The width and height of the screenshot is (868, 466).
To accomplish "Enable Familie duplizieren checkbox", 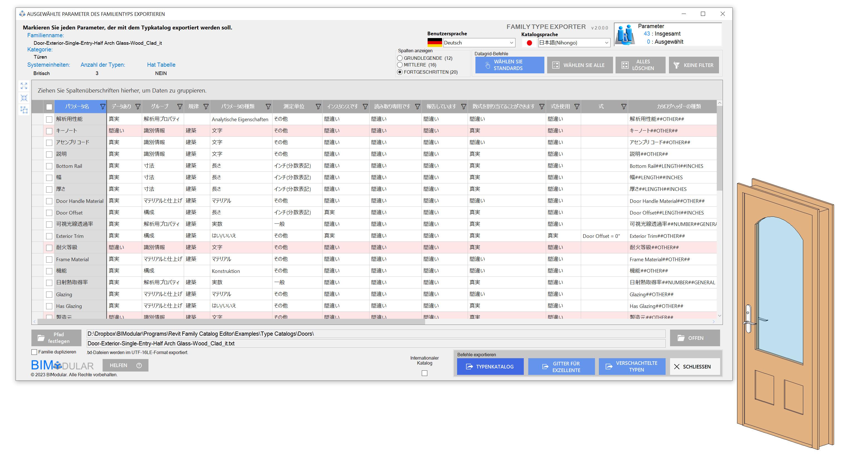I will (x=34, y=352).
